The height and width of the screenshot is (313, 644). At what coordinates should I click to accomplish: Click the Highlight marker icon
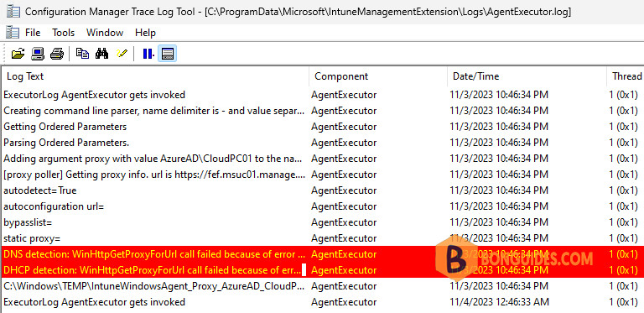[122, 54]
